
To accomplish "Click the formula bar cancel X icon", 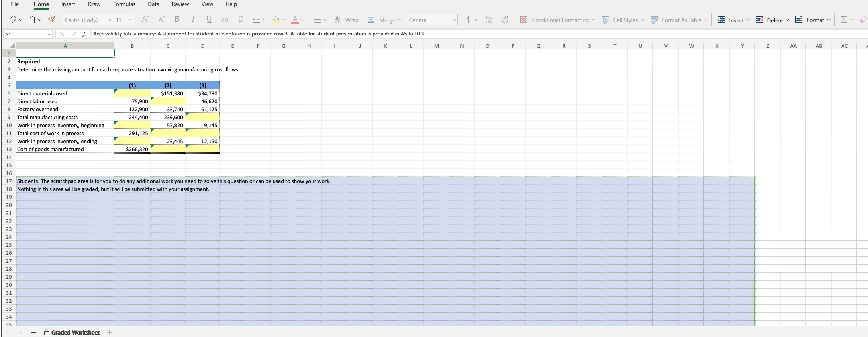I will 62,34.
